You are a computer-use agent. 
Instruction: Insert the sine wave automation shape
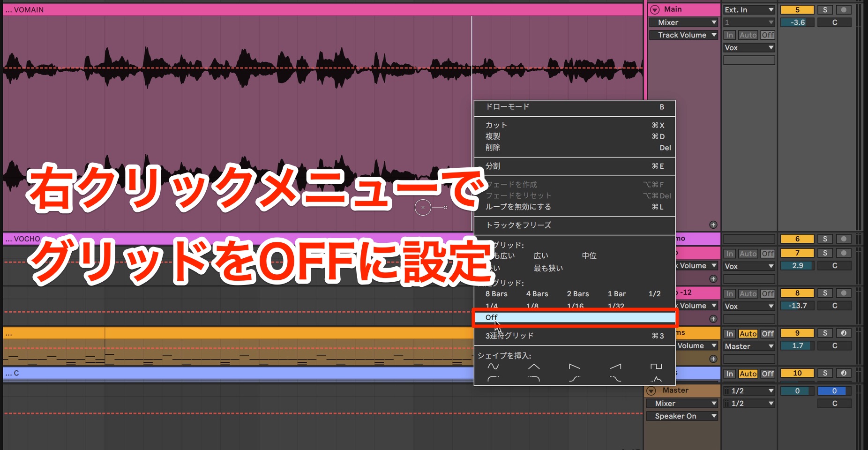click(493, 367)
